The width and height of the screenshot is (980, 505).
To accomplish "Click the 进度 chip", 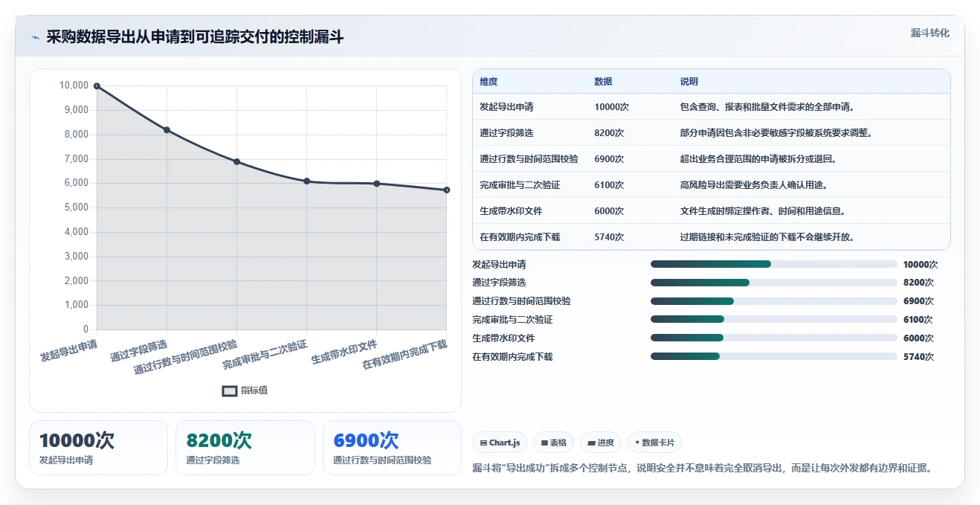I will [x=601, y=443].
